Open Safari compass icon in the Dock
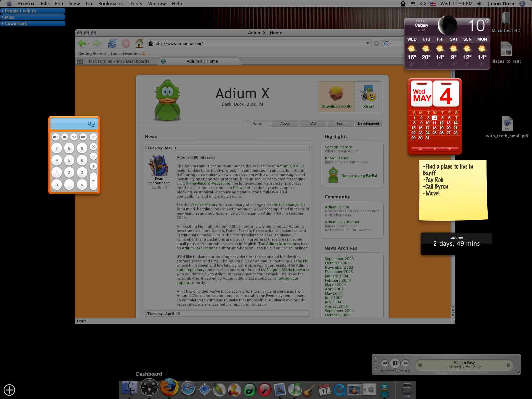Viewport: 532px width, 399px height. pos(188,388)
